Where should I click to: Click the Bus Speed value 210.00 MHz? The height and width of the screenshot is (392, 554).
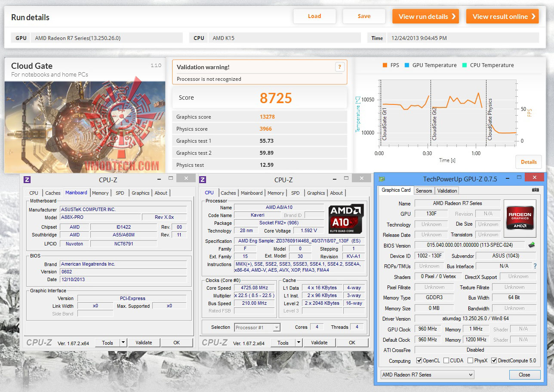[254, 303]
